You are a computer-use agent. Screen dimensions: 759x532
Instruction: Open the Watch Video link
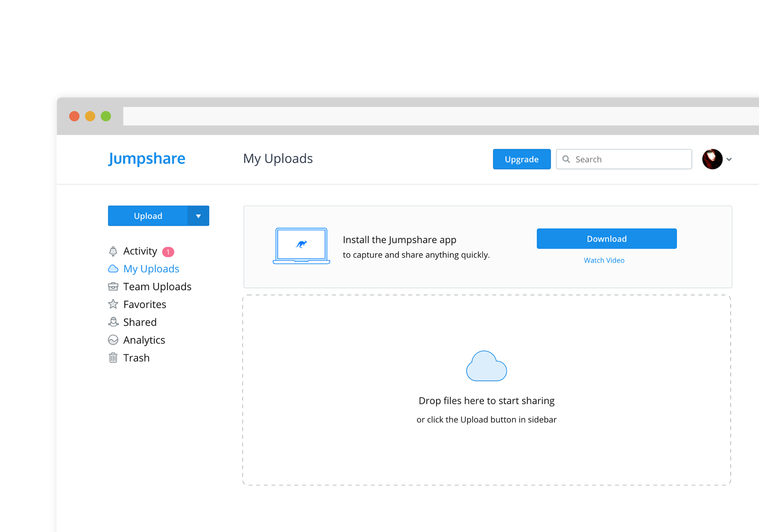click(x=604, y=260)
